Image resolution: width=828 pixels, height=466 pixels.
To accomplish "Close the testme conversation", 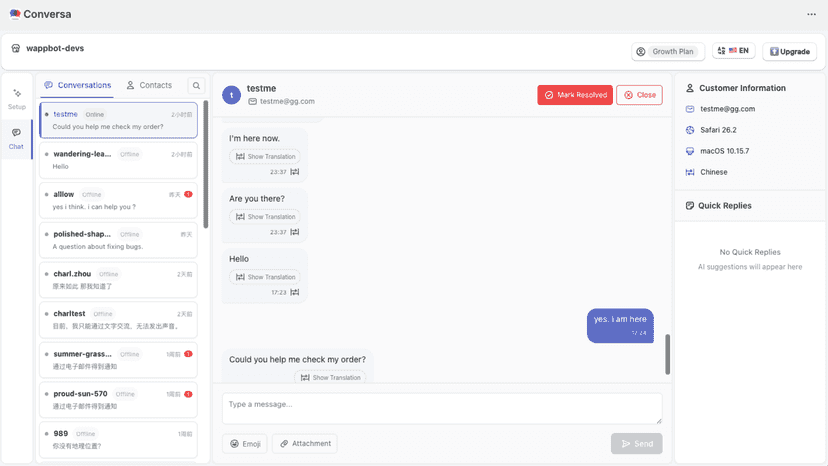I will pos(639,95).
